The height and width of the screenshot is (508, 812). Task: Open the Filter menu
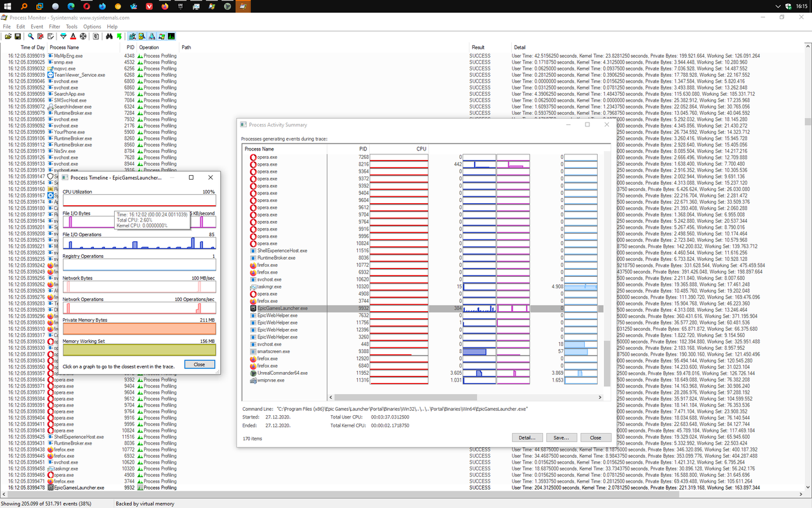coord(55,27)
